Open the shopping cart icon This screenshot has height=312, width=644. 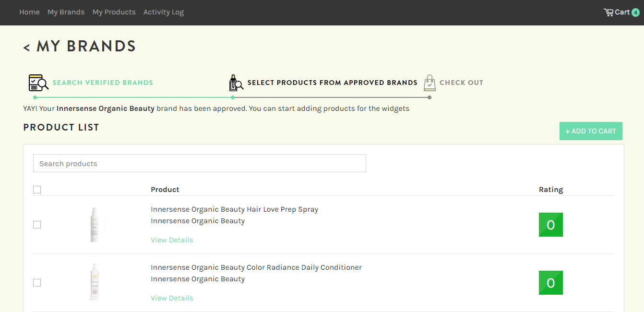[x=608, y=12]
